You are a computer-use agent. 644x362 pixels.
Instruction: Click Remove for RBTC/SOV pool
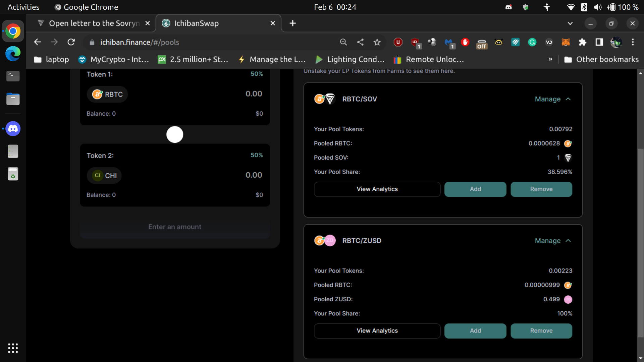pyautogui.click(x=541, y=189)
